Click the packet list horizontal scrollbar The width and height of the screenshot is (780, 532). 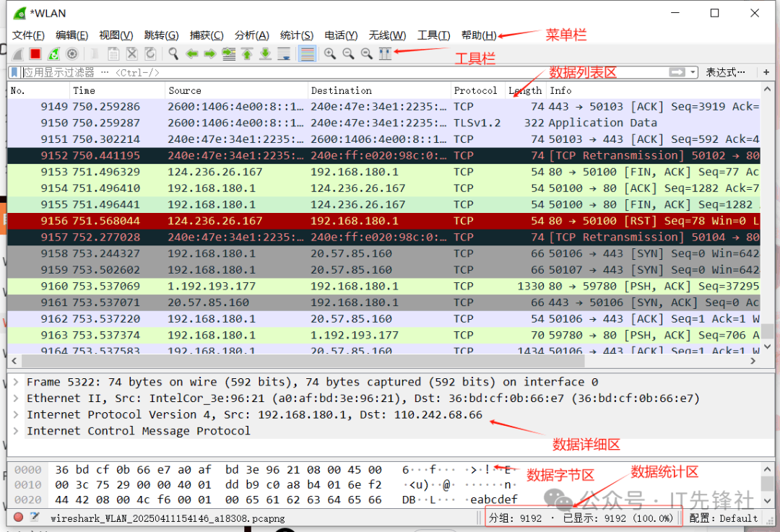(361, 361)
